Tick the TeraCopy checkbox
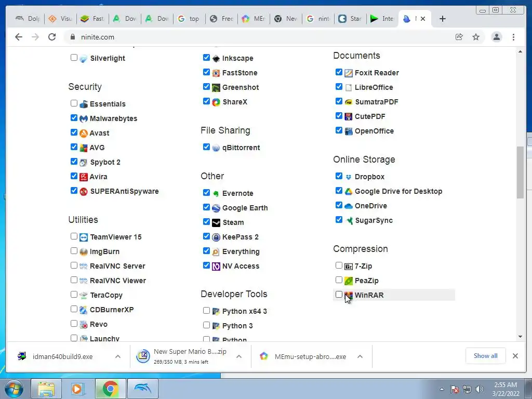Image resolution: width=532 pixels, height=399 pixels. tap(74, 294)
